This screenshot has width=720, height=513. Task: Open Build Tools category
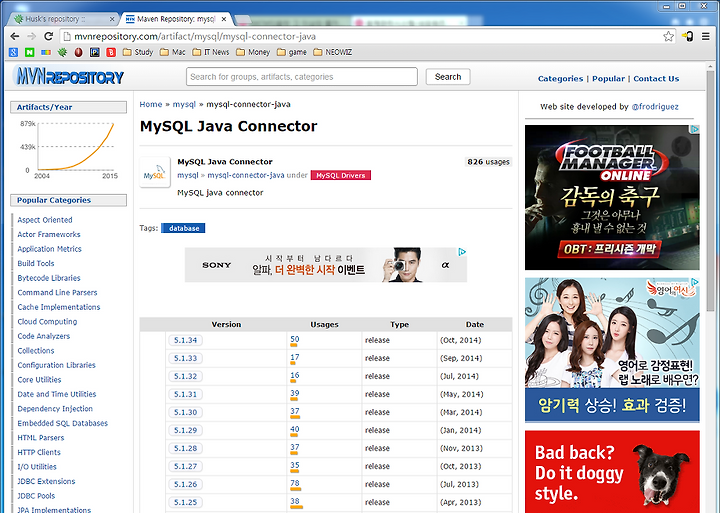click(x=36, y=263)
